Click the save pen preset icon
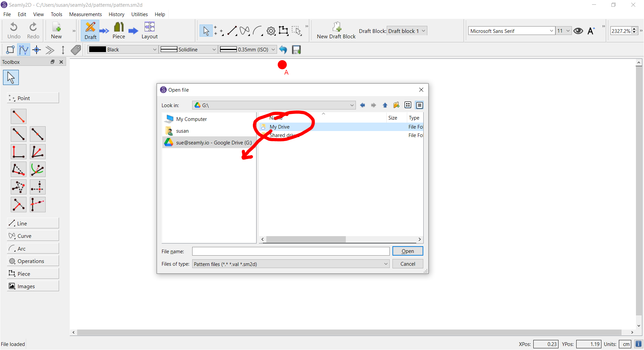This screenshot has height=350, width=644. 297,50
